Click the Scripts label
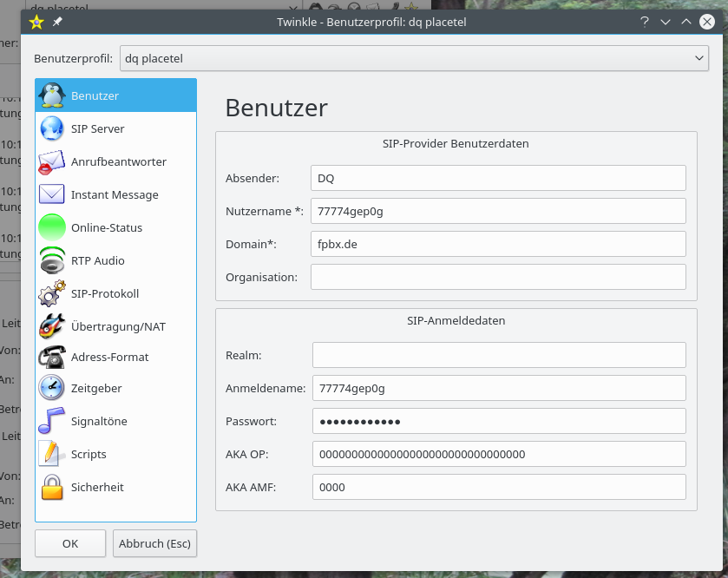Image resolution: width=728 pixels, height=578 pixels. 89,455
